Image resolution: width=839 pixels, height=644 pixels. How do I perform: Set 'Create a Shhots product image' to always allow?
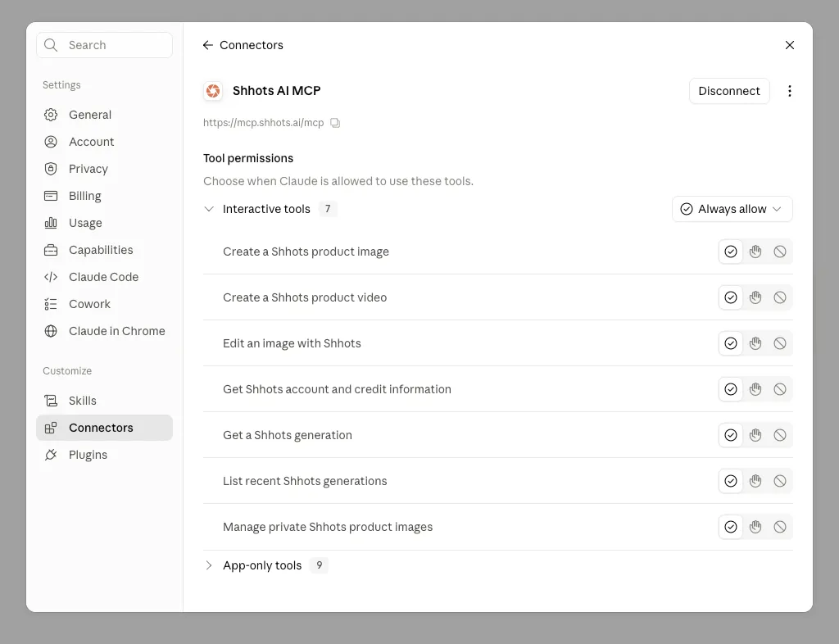coord(730,252)
